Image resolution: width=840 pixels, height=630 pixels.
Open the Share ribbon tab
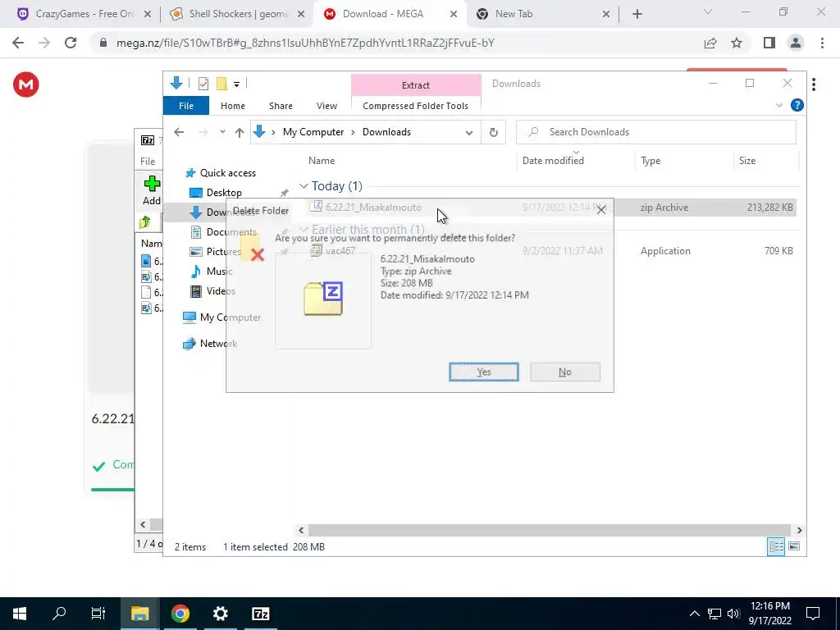coord(281,106)
